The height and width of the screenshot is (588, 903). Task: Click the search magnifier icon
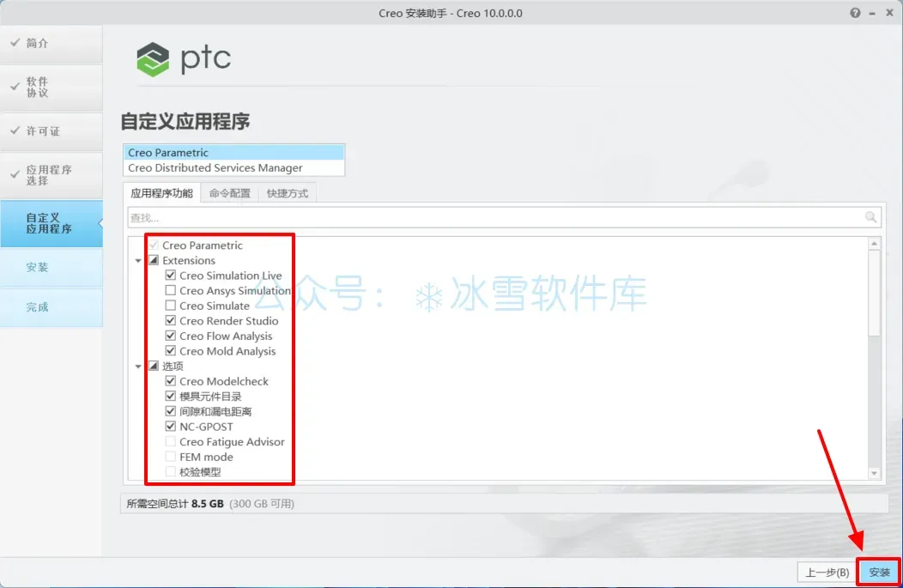[870, 217]
